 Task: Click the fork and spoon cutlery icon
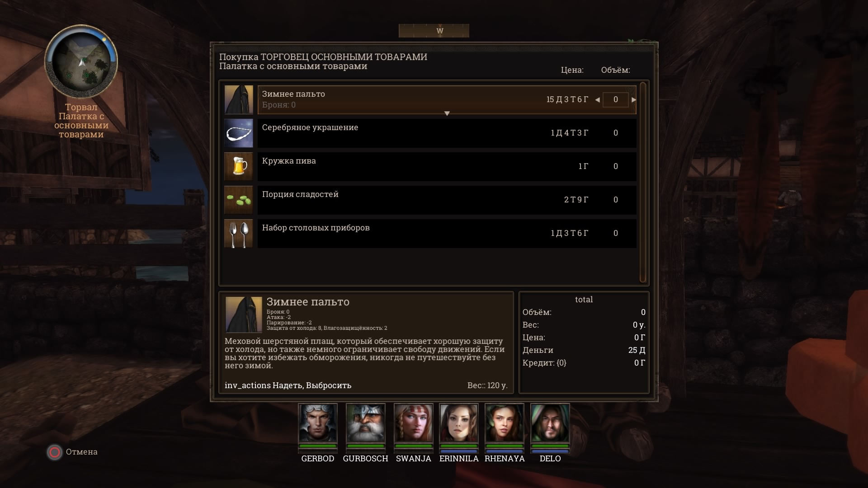pyautogui.click(x=239, y=233)
